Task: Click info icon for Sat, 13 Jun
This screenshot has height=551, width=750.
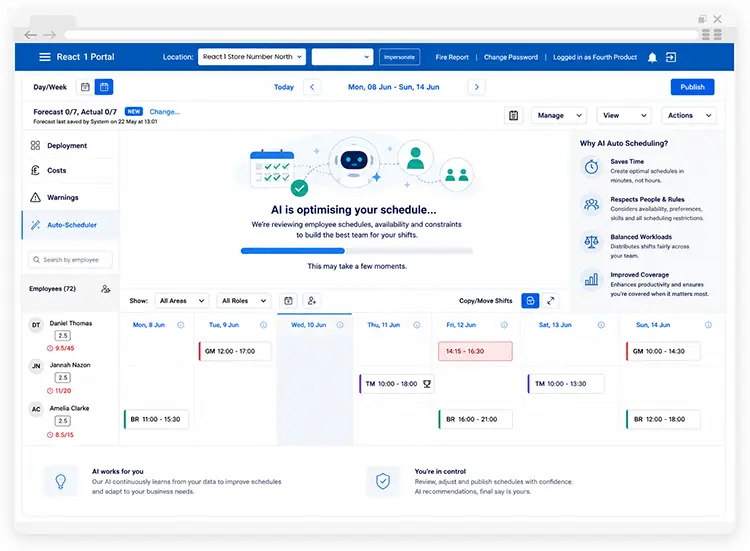Action: point(601,325)
